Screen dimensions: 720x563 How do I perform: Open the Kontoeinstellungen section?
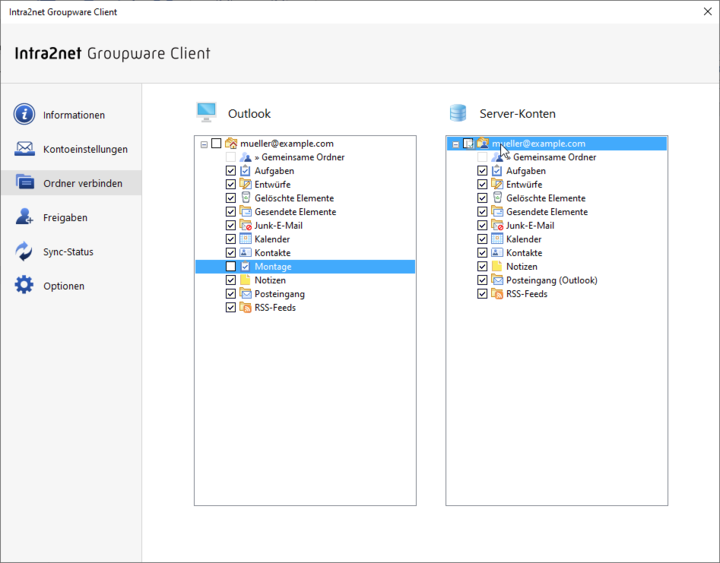click(x=71, y=149)
